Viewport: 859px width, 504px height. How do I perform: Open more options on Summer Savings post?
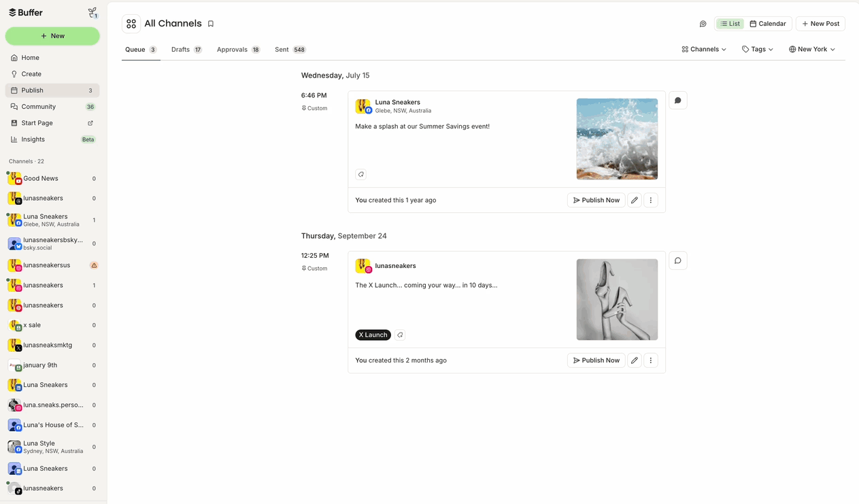pyautogui.click(x=651, y=200)
